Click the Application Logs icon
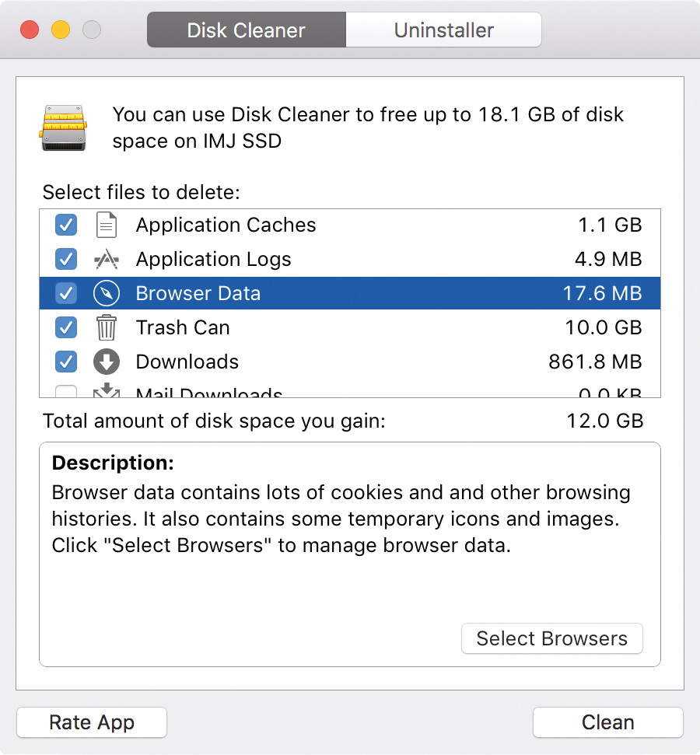This screenshot has height=755, width=700. [x=106, y=260]
